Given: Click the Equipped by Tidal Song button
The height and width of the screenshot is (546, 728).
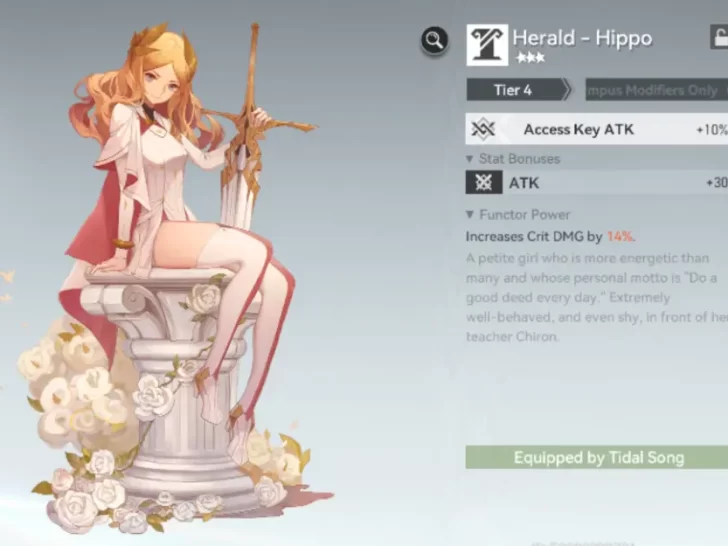Looking at the screenshot, I should (x=597, y=457).
